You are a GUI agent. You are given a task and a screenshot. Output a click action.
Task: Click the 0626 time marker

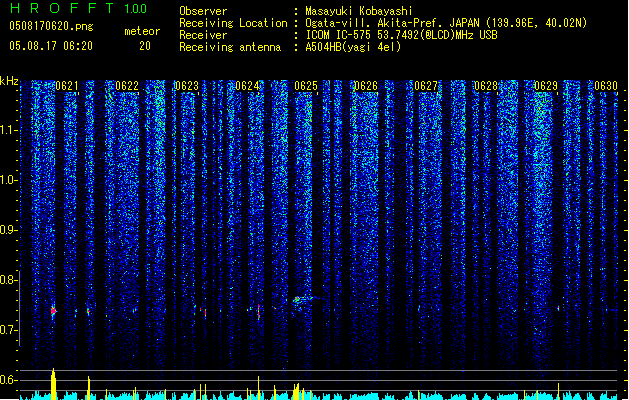(366, 86)
